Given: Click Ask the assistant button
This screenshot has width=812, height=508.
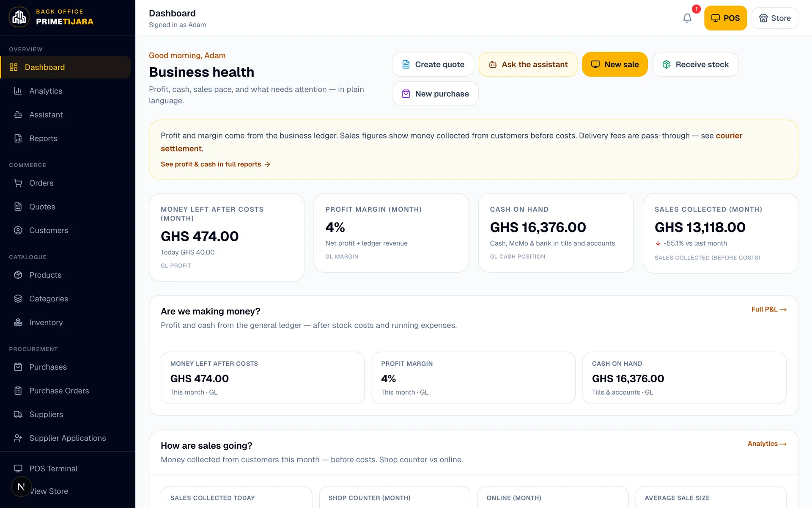Looking at the screenshot, I should [528, 64].
